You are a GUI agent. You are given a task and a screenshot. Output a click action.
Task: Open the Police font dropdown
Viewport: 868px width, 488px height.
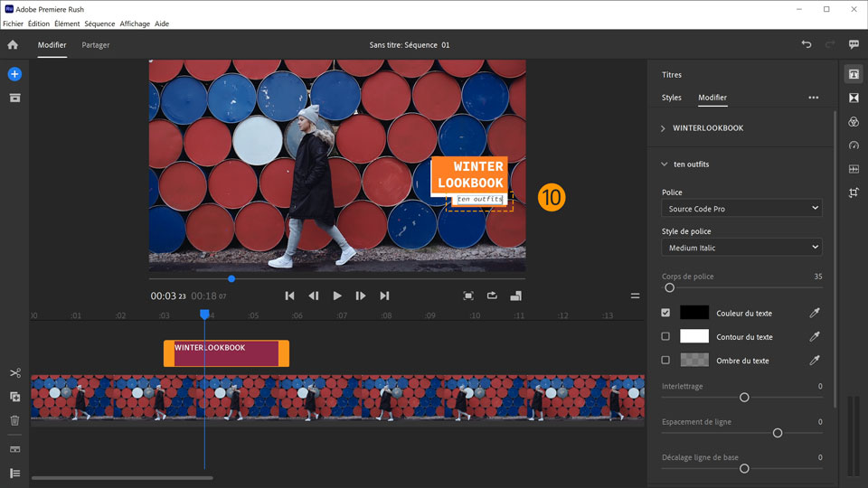point(741,209)
